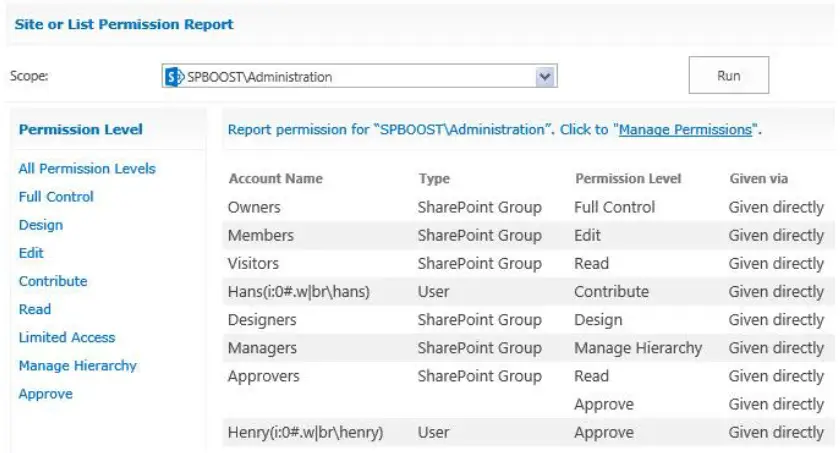
Task: Click the Run button
Action: click(x=729, y=76)
